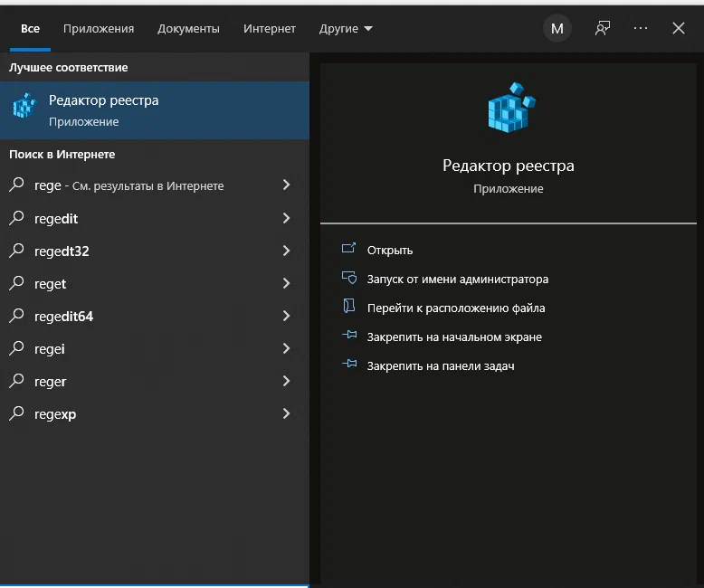Screen dimensions: 704x588
Task: Click Открыть to launch the app
Action: 390,250
